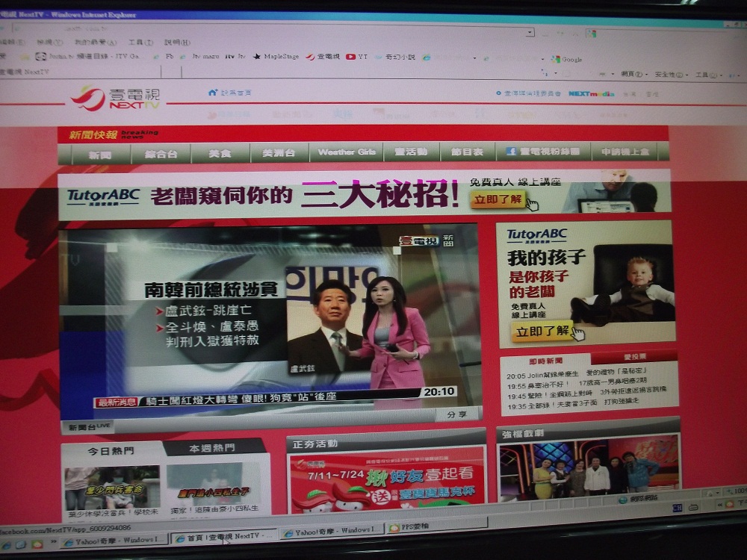Click the TutorABC logo in side ad

pos(536,235)
